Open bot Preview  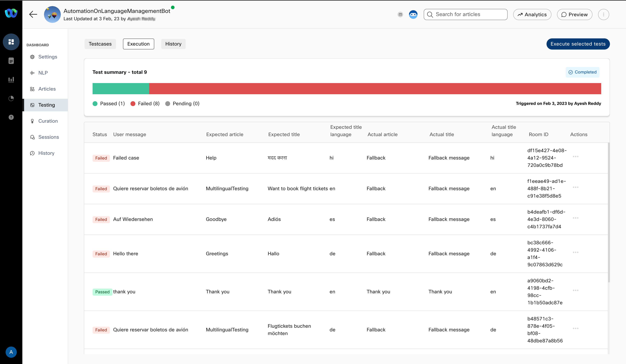[x=575, y=14]
